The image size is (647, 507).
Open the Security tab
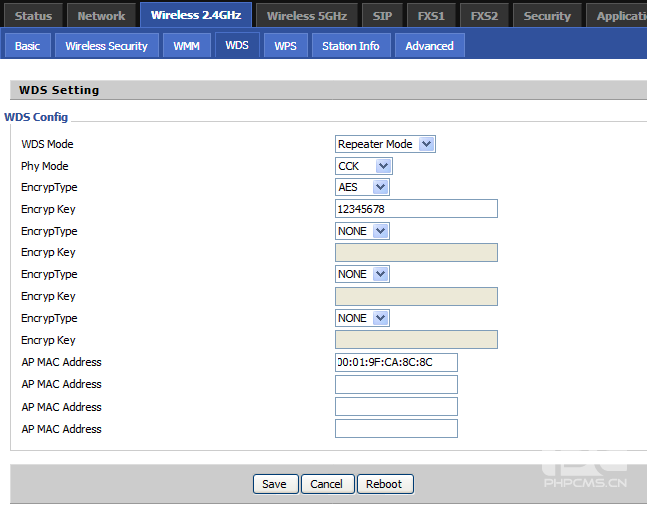tap(547, 16)
